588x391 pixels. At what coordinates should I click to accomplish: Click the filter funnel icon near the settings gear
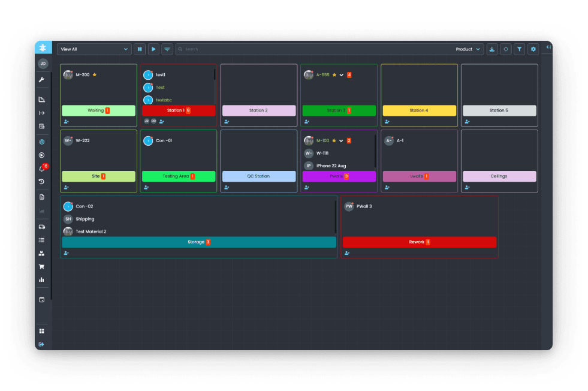(519, 49)
